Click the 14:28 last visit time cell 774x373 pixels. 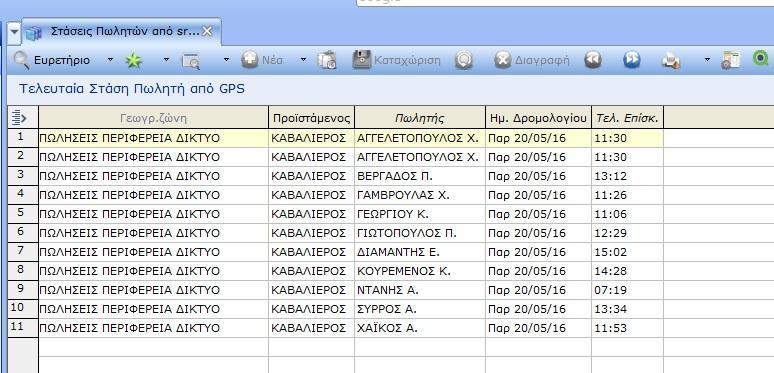[627, 271]
